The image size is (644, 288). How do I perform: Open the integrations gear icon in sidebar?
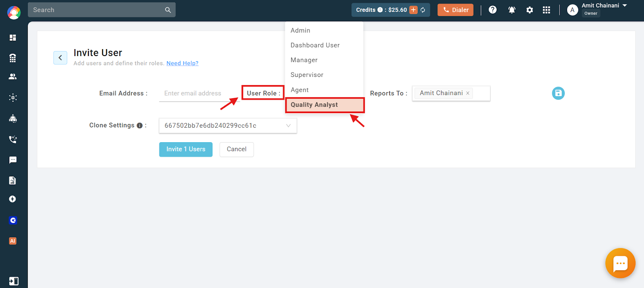click(13, 97)
